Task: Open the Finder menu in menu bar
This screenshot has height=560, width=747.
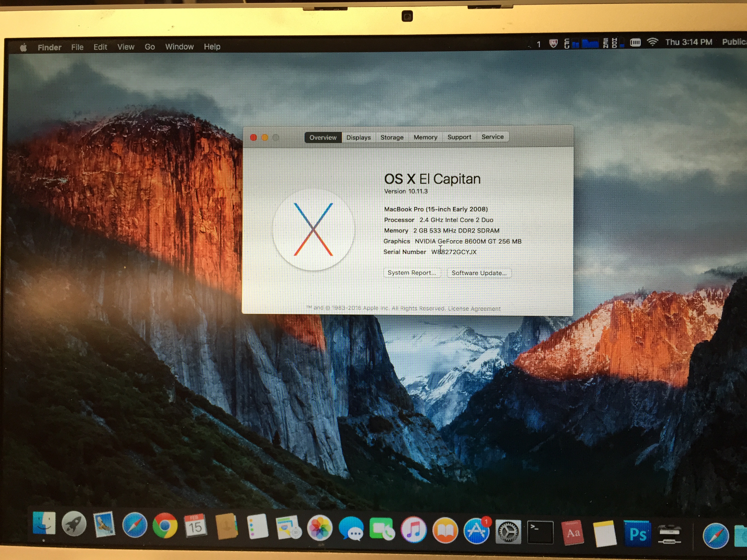Action: pyautogui.click(x=49, y=47)
